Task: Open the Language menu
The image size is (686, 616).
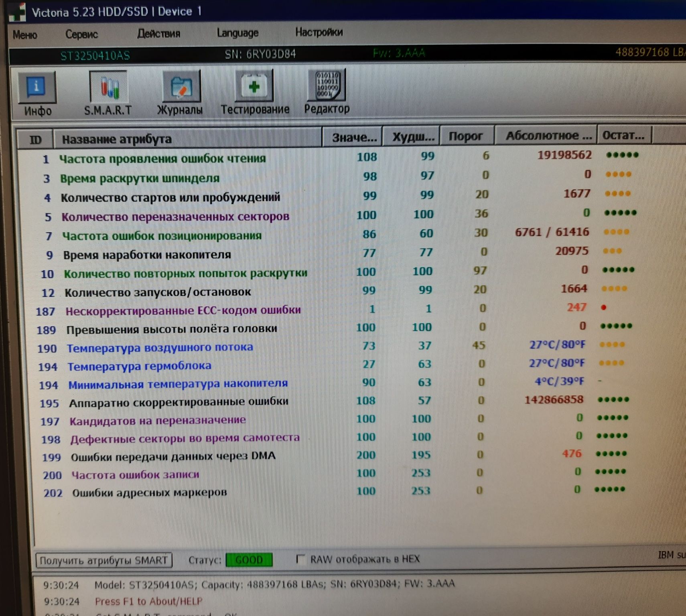Action: pos(237,33)
